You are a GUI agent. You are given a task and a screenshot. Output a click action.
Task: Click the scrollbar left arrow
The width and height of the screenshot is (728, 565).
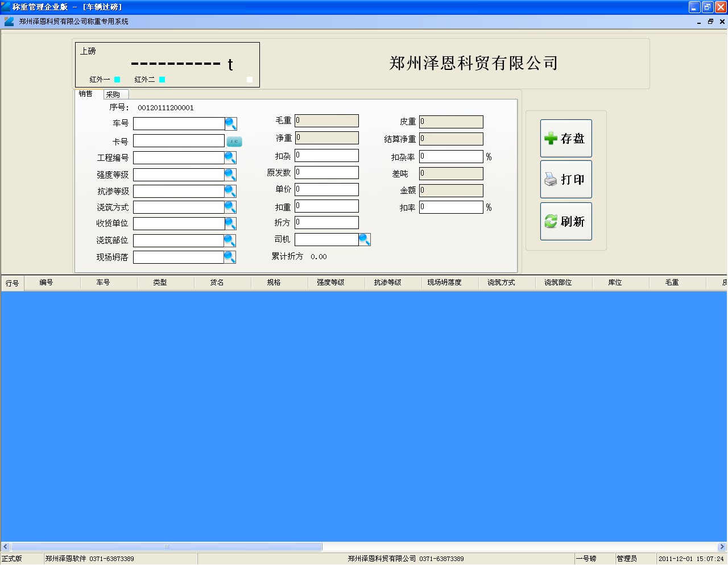pos(5,547)
